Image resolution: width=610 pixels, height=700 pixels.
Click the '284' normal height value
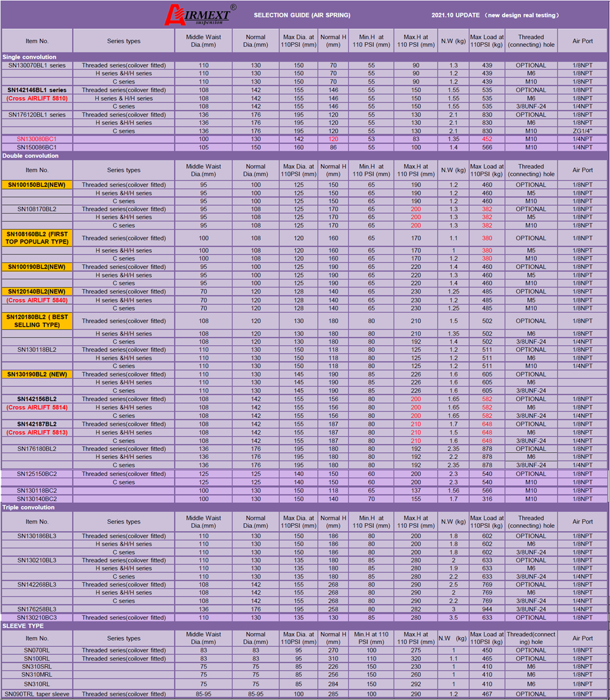333,684
